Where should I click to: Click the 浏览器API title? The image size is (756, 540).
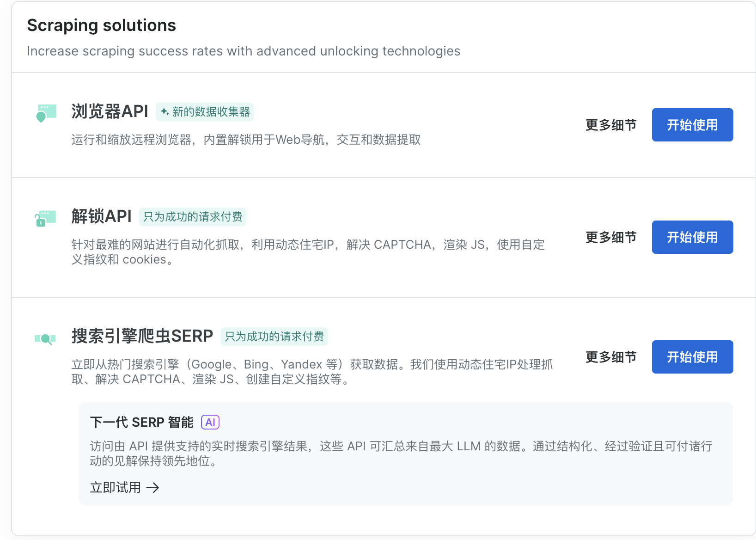(110, 111)
